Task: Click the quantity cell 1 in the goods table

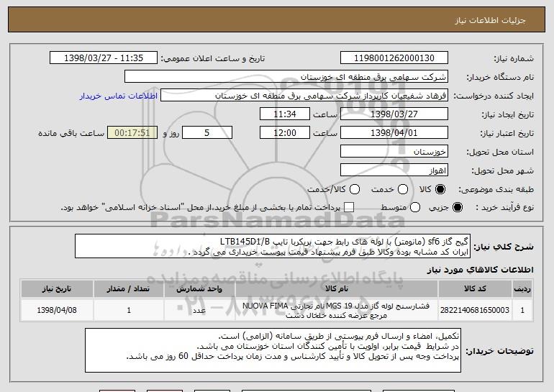Action: pos(128,310)
